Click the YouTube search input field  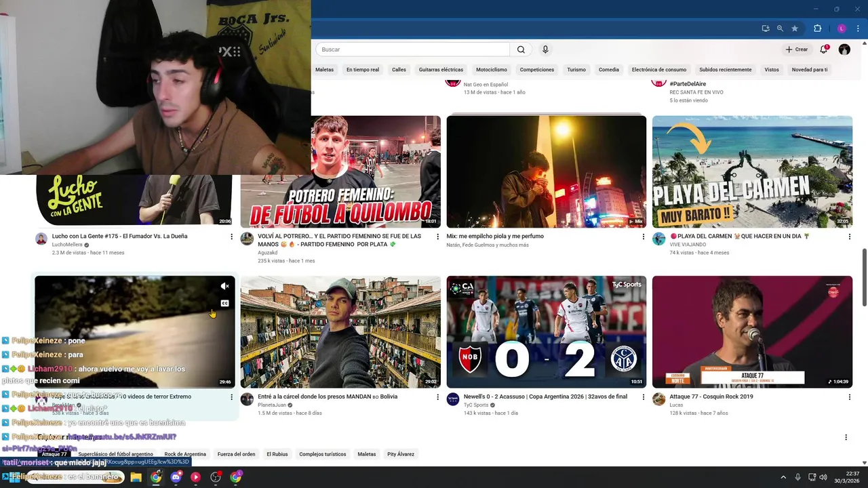pos(412,49)
